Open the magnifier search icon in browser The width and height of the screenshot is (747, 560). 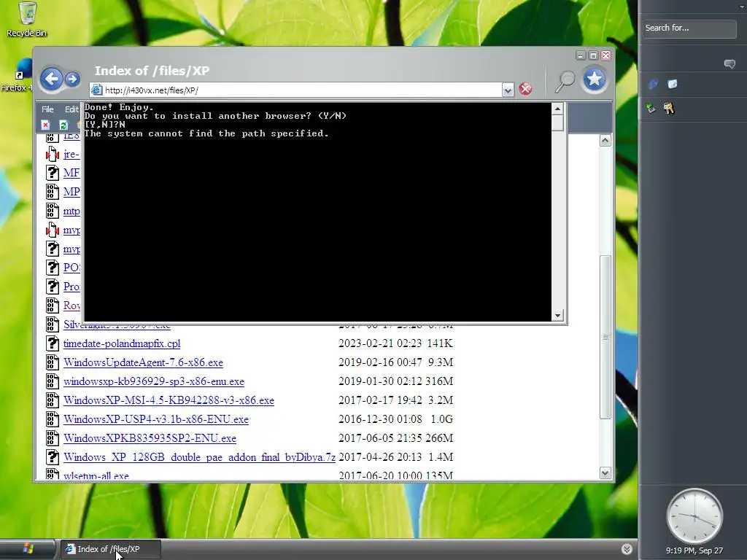(x=565, y=81)
